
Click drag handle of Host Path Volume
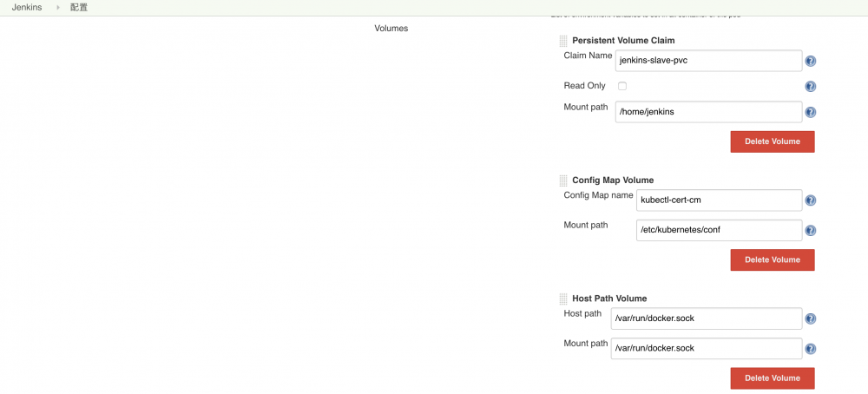[x=563, y=299]
